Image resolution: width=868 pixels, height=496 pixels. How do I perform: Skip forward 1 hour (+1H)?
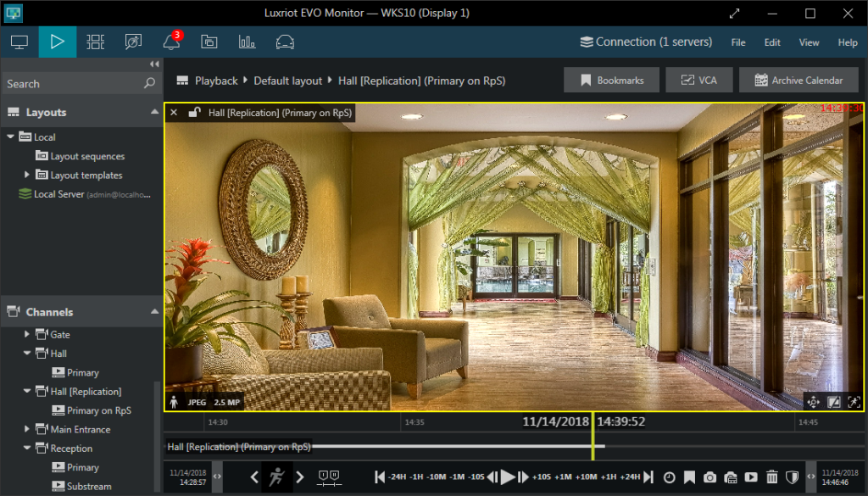[x=609, y=476]
